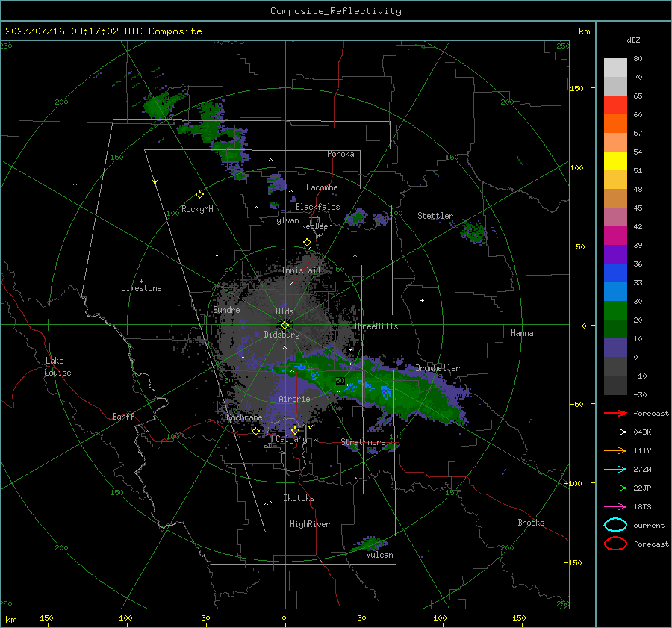Click the -150 tick on bottom axis
The image size is (672, 628).
click(44, 618)
